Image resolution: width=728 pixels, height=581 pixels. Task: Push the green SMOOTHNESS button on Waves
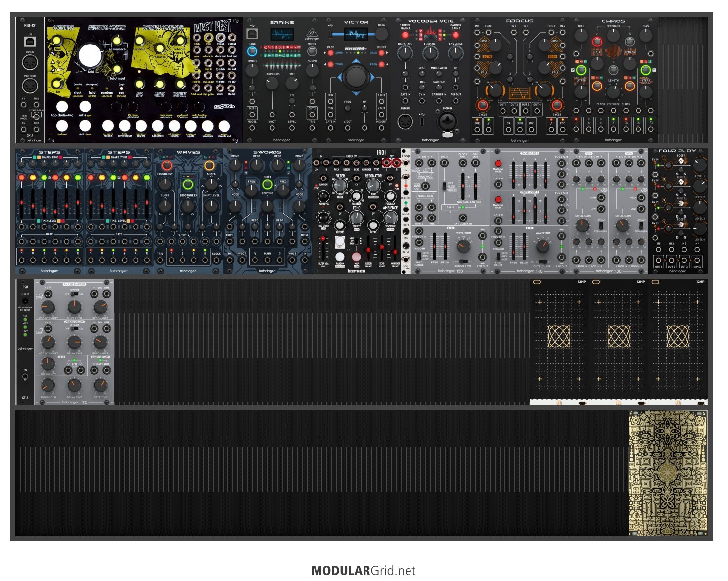(x=188, y=185)
